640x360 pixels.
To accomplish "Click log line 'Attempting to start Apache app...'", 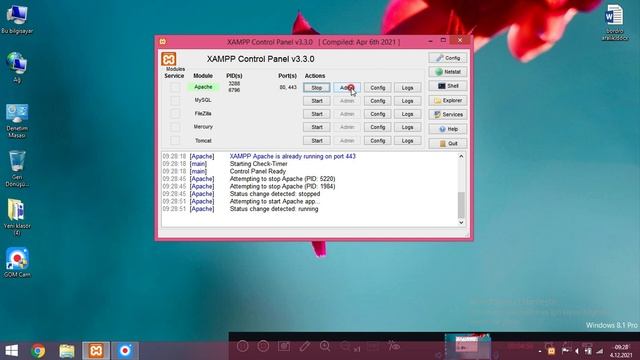I will [x=275, y=201].
